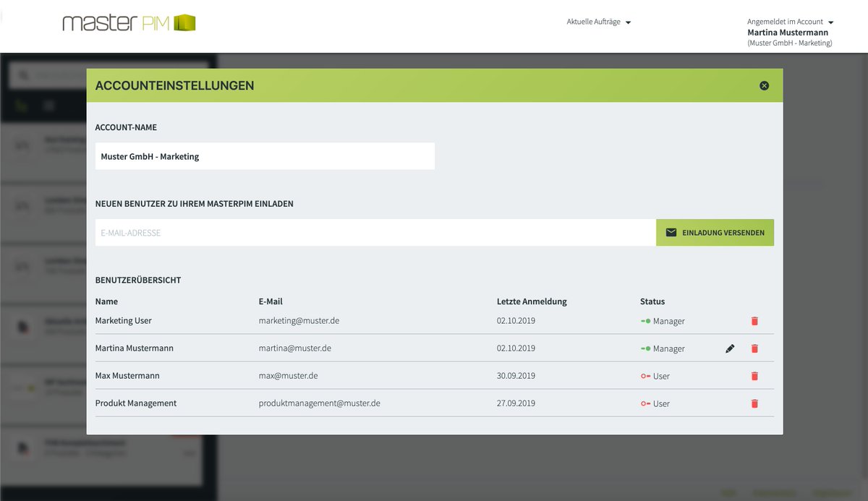Toggle Produkt Management's User status switch
868x501 pixels.
pos(646,403)
